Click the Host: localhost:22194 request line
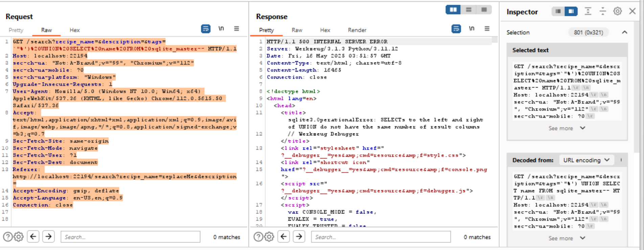644x250 pixels. [x=50, y=56]
